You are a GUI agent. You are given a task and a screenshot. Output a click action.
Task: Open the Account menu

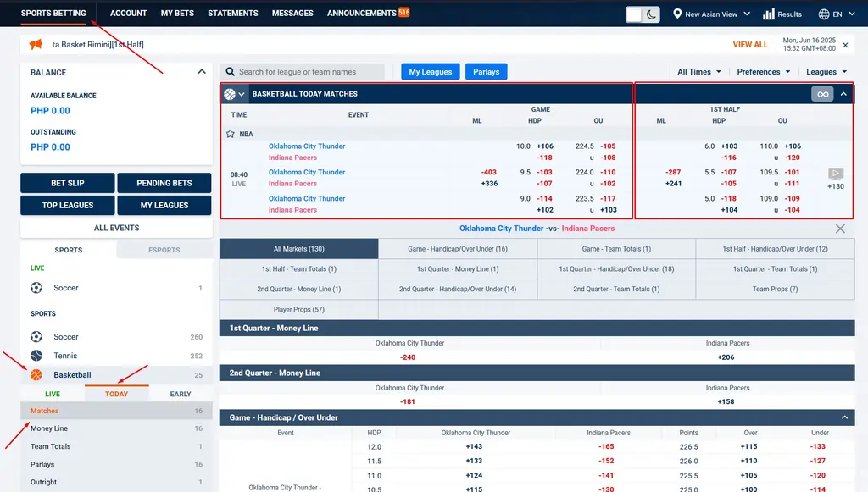129,14
